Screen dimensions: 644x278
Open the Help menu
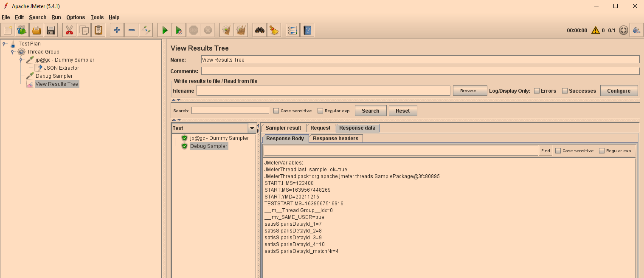pyautogui.click(x=114, y=17)
